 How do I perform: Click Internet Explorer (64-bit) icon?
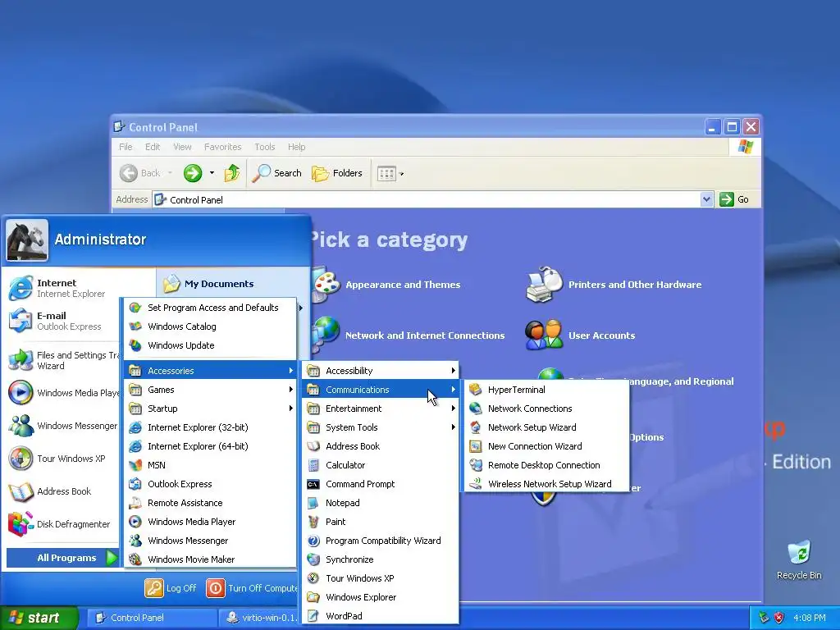[x=135, y=445]
